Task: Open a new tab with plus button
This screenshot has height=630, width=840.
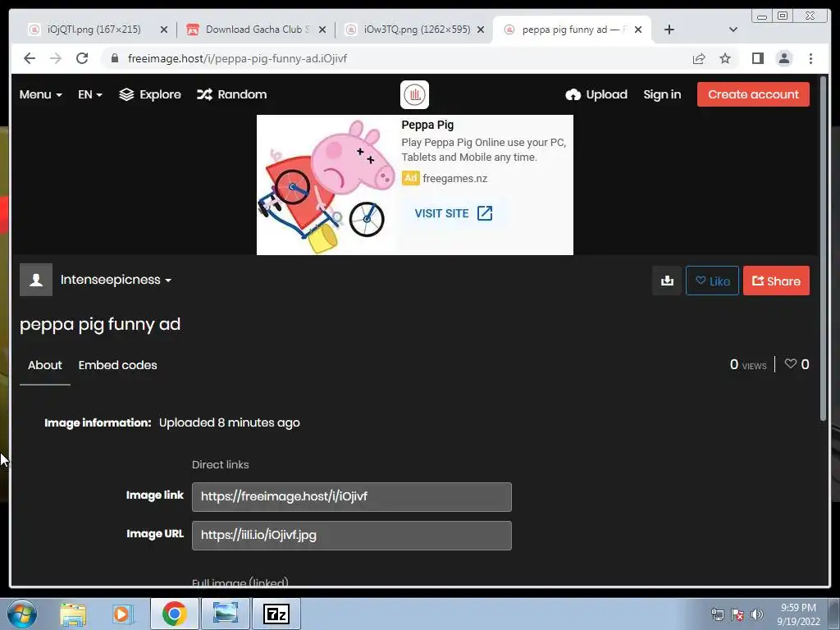Action: 669,30
